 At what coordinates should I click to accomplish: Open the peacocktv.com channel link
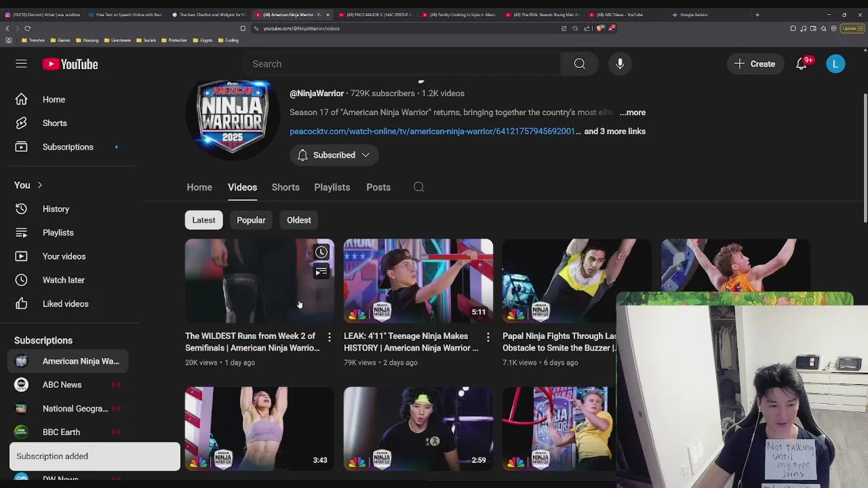[435, 131]
